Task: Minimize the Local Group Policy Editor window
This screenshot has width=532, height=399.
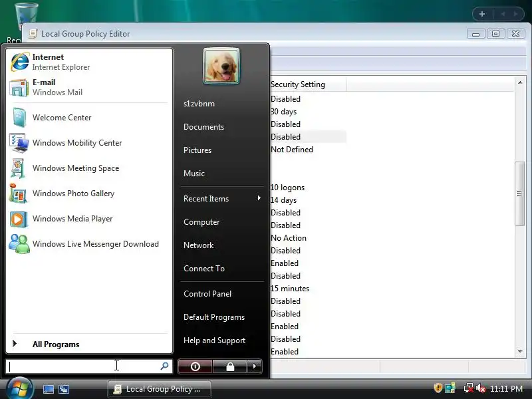Action: coord(475,34)
